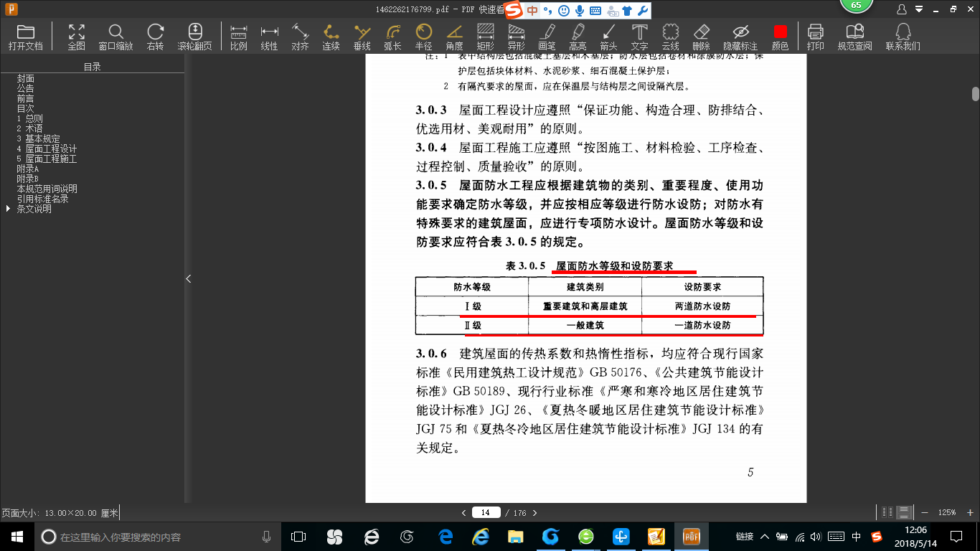The image size is (980, 551).
Task: Click the 打开文档 open document icon
Action: (x=26, y=37)
